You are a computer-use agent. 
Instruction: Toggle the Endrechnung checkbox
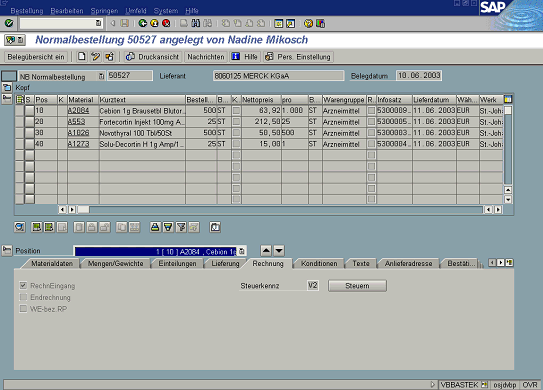pos(23,297)
